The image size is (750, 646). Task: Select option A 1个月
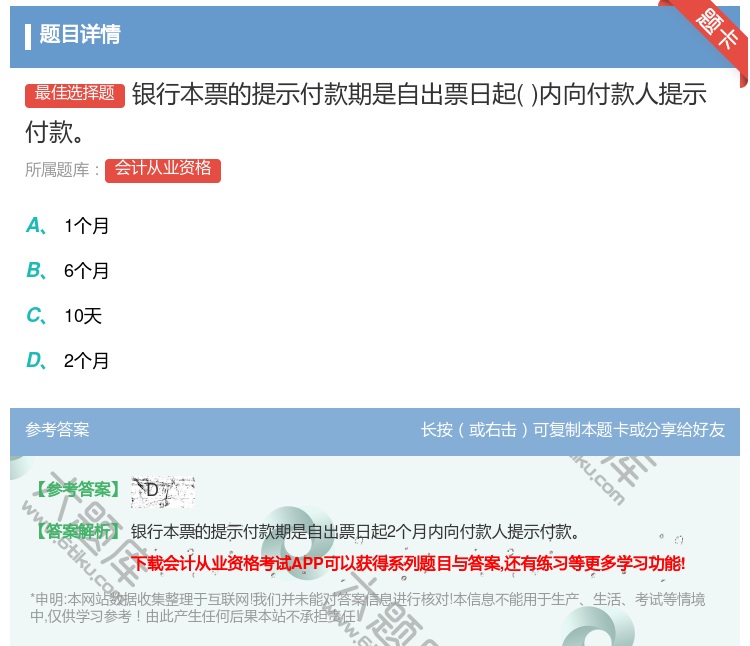pyautogui.click(x=67, y=226)
